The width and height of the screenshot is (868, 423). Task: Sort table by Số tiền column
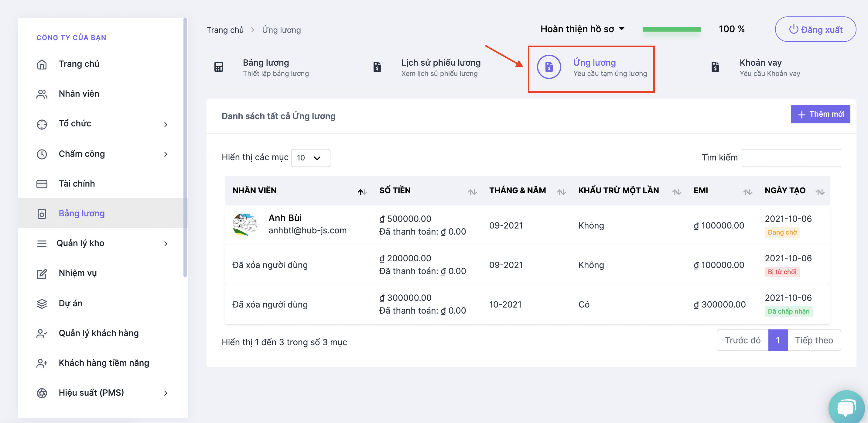[472, 192]
